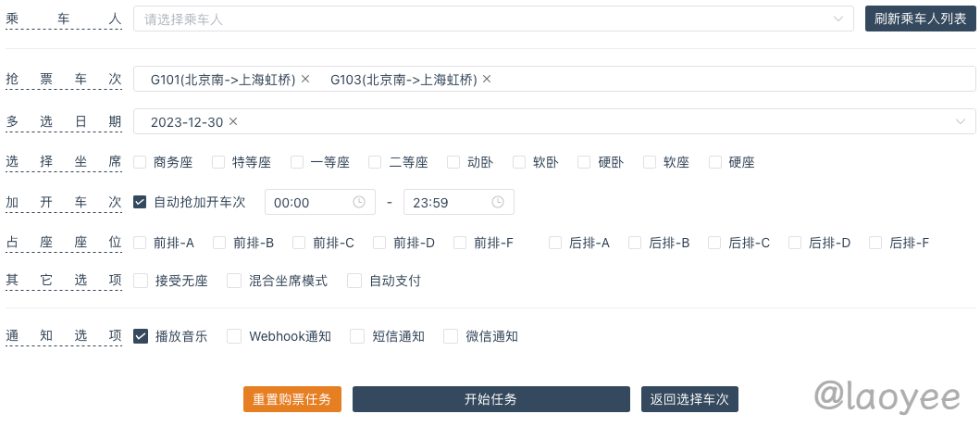Screen dimensions: 980x439
Task: Click clock icon in 23:59 end time field
Action: coord(498,202)
